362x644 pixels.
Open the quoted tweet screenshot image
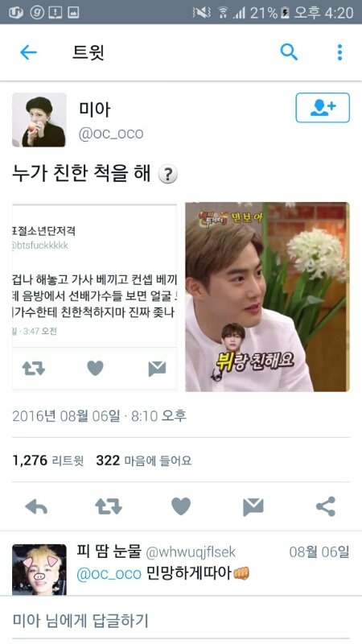[95, 296]
